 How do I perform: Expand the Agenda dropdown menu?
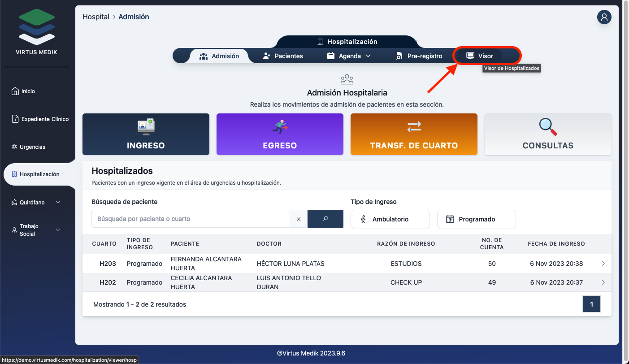point(349,56)
